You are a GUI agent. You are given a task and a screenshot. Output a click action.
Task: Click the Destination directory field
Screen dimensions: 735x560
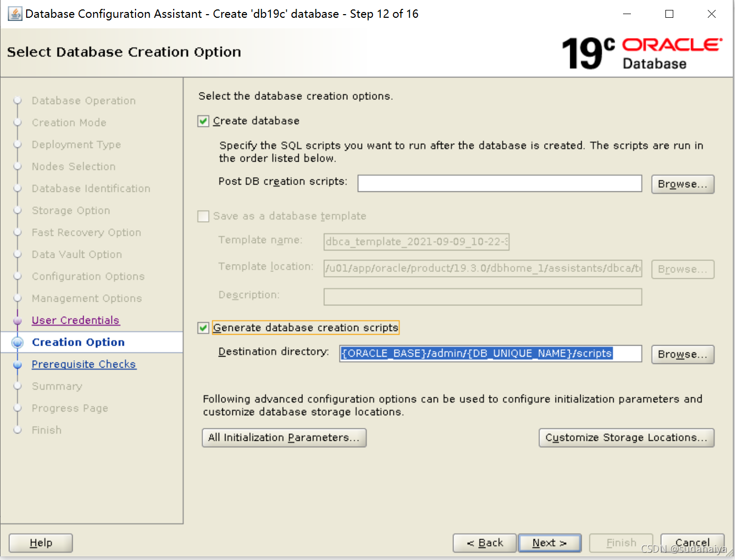(x=491, y=353)
